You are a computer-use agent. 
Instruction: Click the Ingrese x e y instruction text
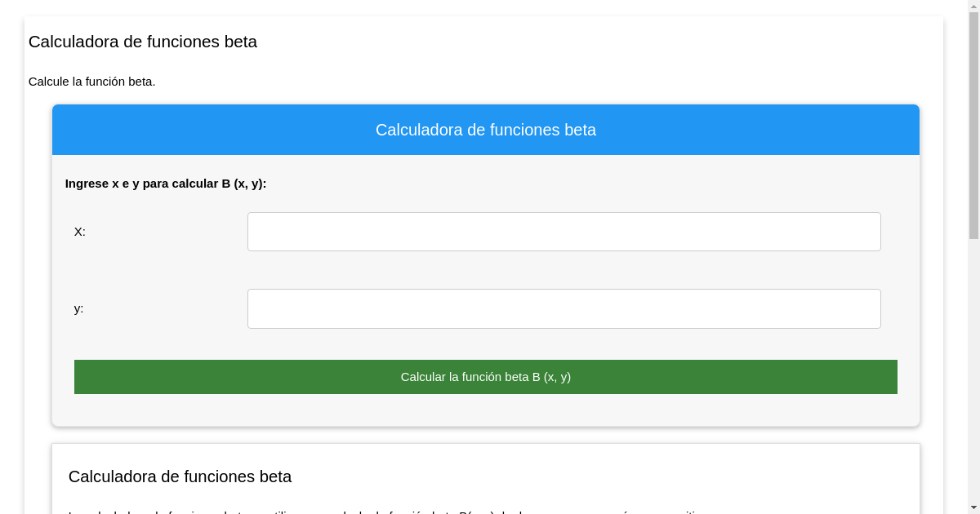(x=166, y=184)
